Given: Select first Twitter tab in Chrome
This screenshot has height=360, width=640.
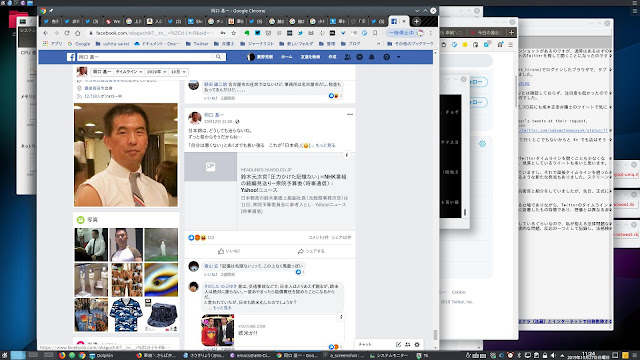Looking at the screenshot, I should pyautogui.click(x=50, y=21).
